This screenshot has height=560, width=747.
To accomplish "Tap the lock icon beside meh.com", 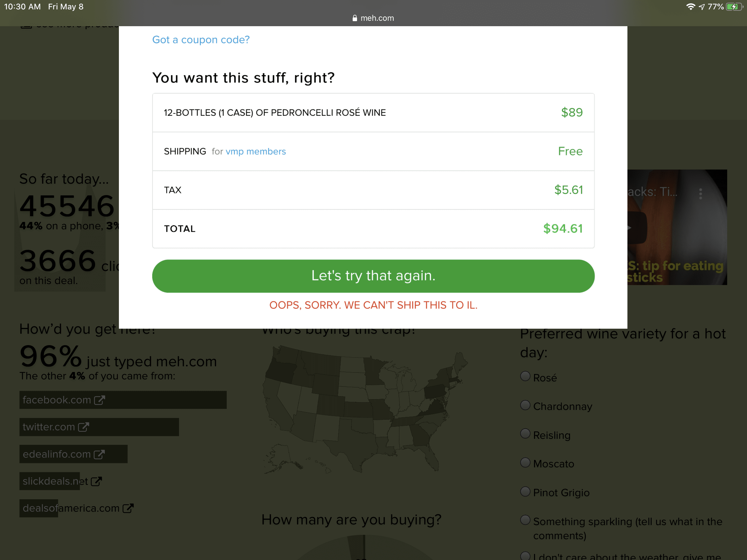I will [355, 18].
